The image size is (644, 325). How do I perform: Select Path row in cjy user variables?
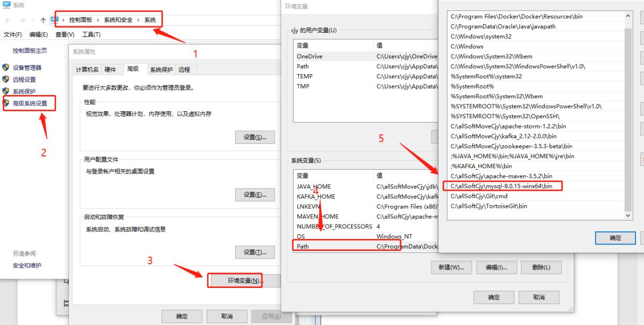(x=365, y=66)
